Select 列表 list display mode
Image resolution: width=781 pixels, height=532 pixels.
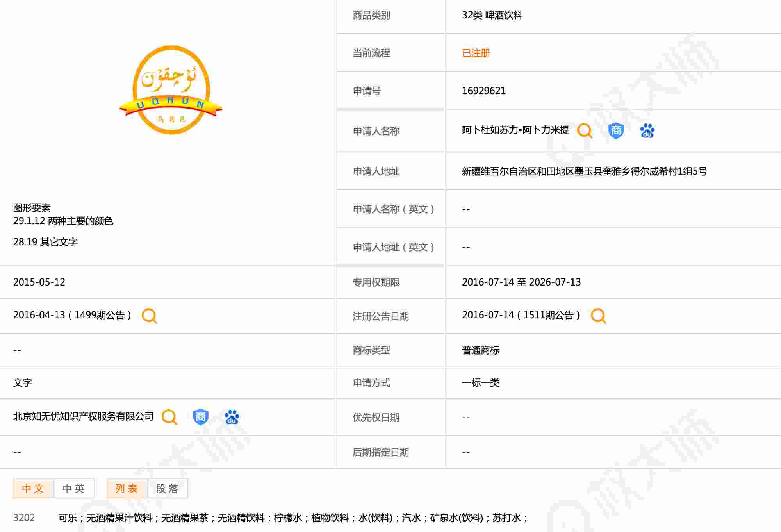127,488
